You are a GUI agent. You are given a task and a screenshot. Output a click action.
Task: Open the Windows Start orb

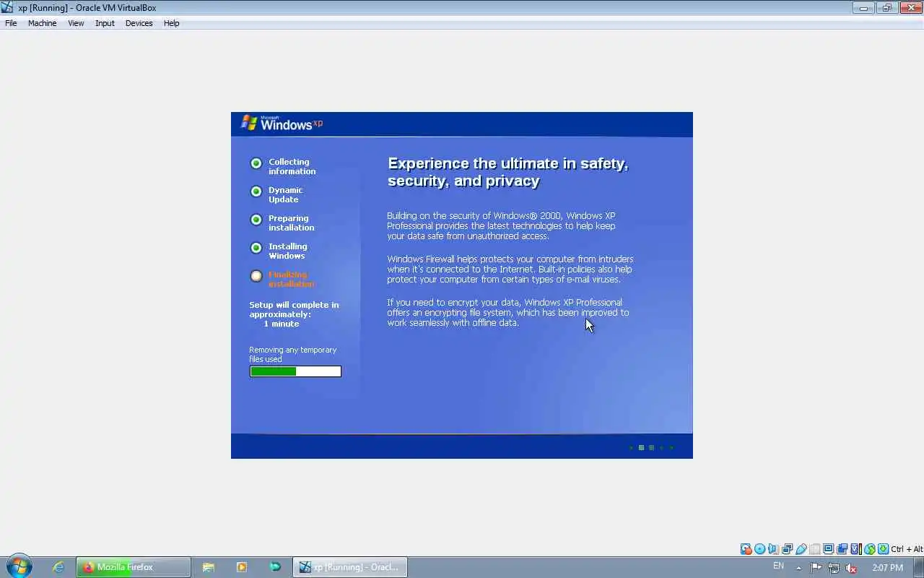click(19, 566)
